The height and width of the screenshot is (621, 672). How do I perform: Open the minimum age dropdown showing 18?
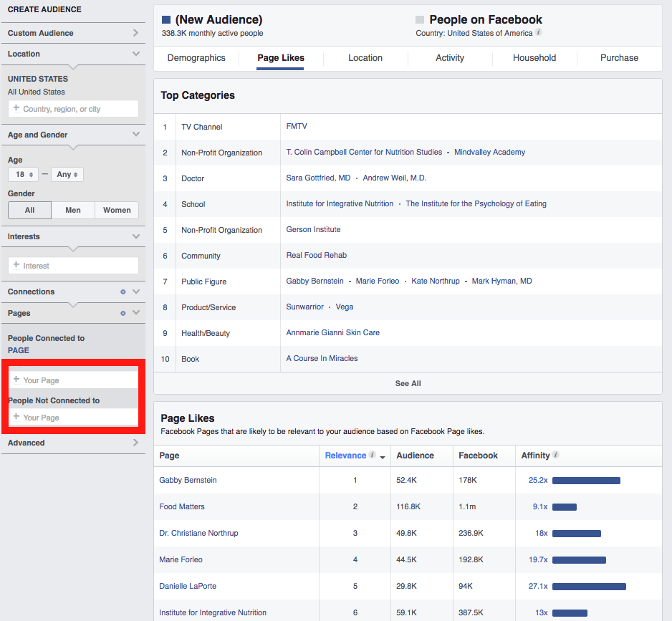pyautogui.click(x=23, y=174)
